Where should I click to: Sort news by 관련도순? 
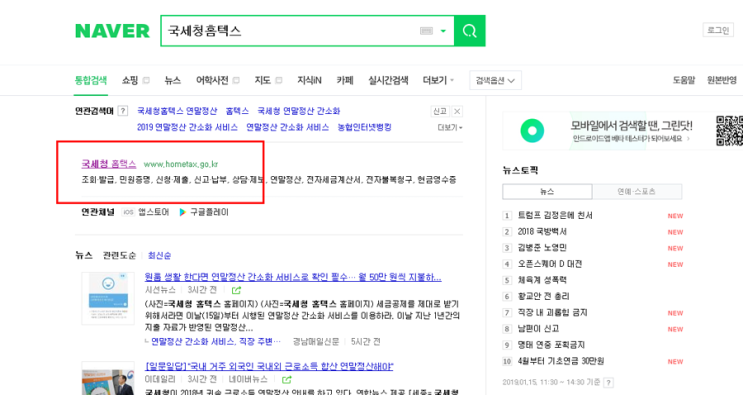coord(119,255)
